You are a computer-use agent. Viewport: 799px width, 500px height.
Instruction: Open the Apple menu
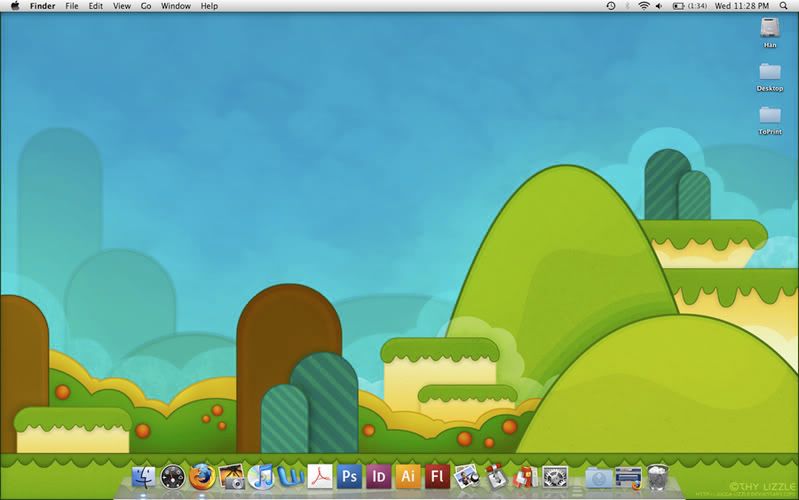15,6
